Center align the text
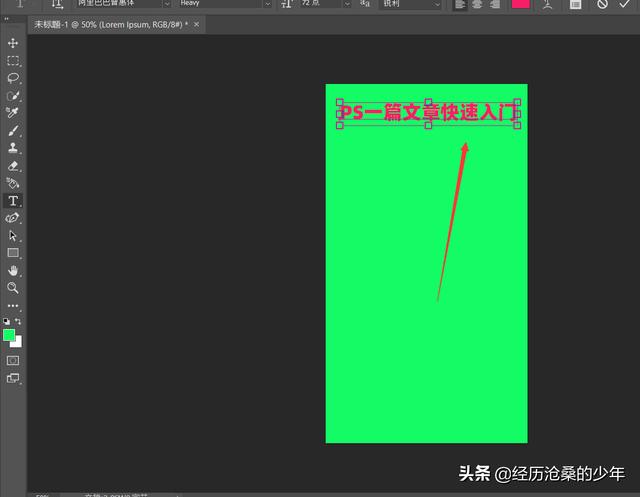Viewport: 640px width, 497px height. [x=477, y=4]
